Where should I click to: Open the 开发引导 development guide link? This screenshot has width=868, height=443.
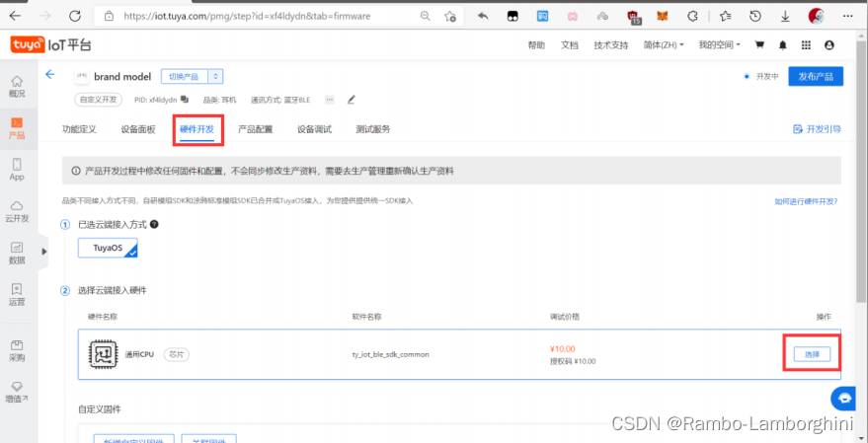(817, 129)
